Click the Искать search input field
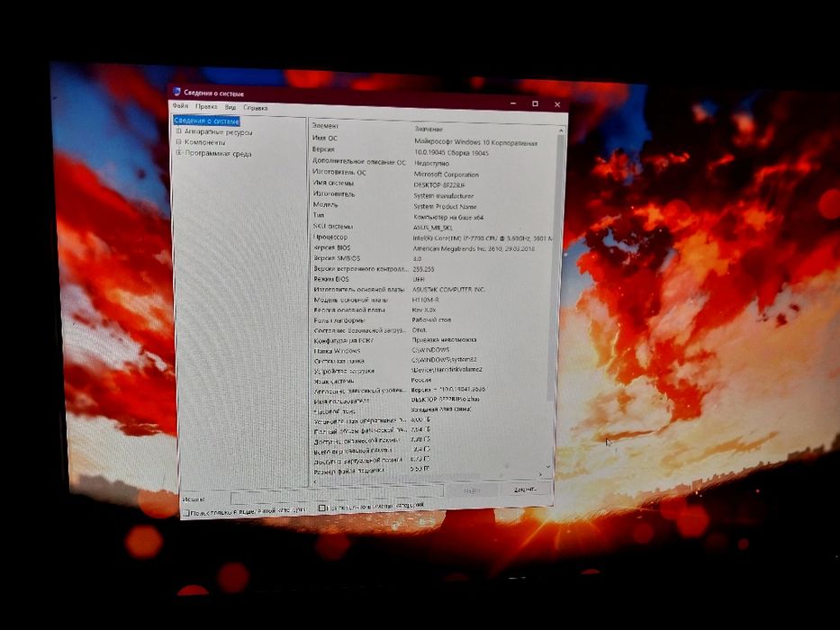 pos(337,493)
